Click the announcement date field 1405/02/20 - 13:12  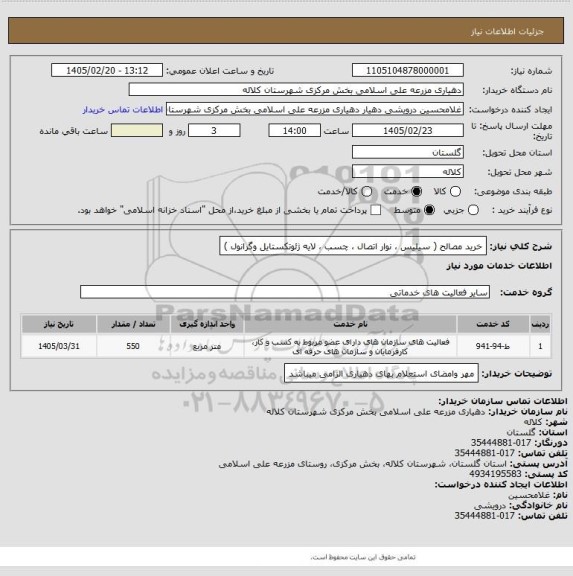pyautogui.click(x=107, y=70)
